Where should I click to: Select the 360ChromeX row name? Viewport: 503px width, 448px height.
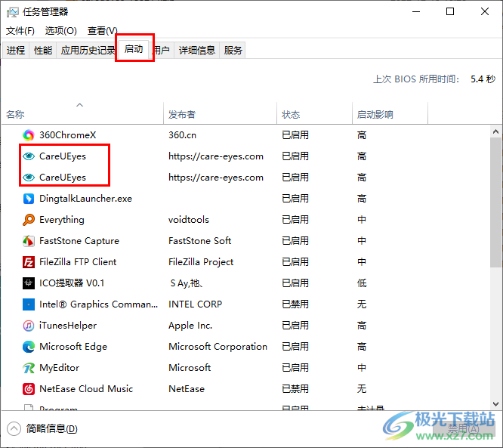(68, 135)
